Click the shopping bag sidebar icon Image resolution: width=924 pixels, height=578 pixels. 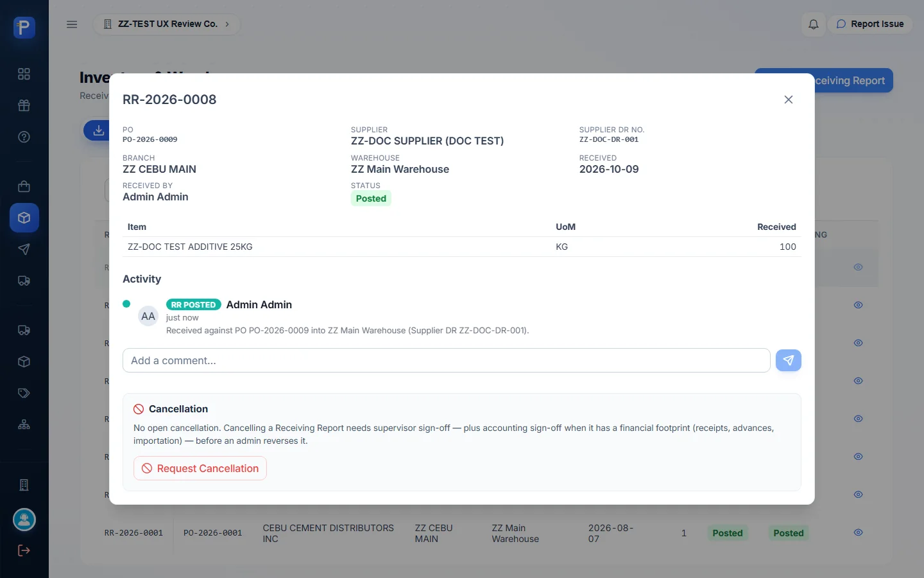(24, 186)
